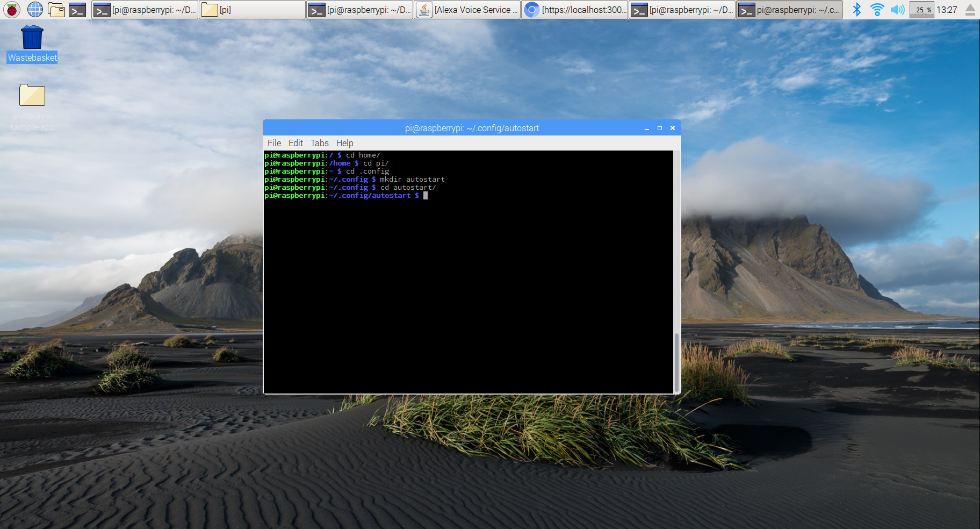Switch to the [pi] file manager window

[x=251, y=9]
